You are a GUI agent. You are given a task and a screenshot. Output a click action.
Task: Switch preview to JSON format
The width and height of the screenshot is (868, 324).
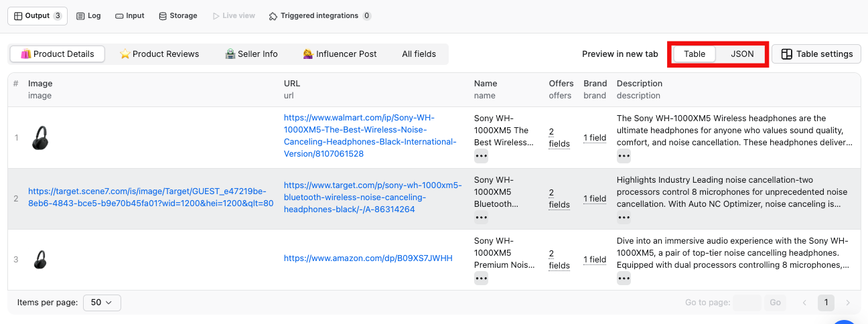pos(742,54)
